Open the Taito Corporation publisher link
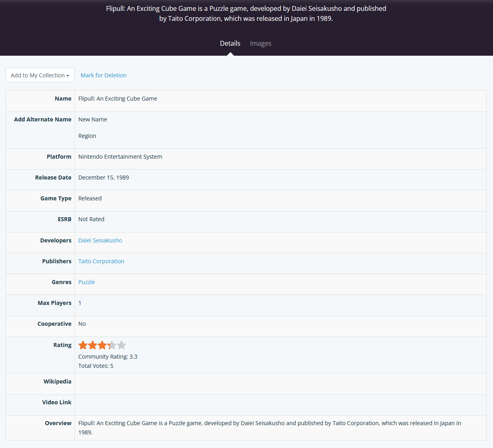This screenshot has width=493, height=448. 101,261
